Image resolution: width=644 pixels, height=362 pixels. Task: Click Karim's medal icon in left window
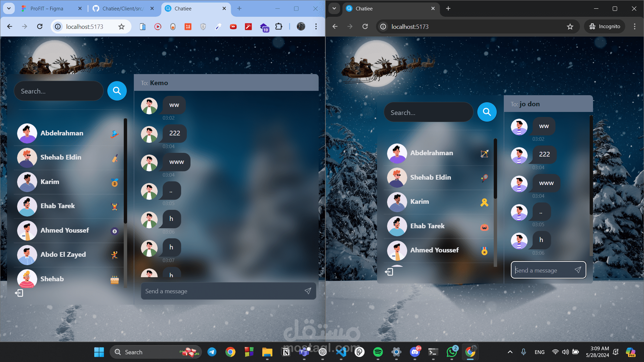[x=115, y=182]
